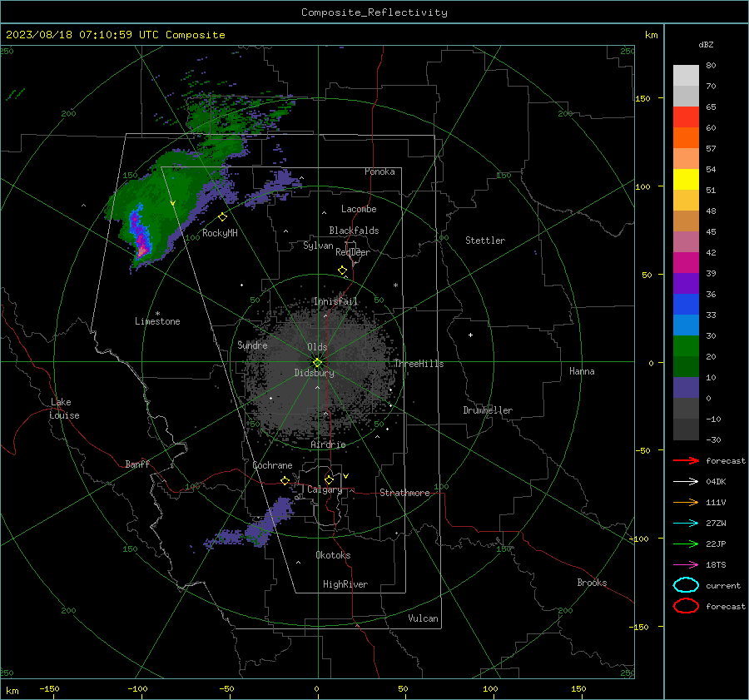Click the Limestone label
This screenshot has width=749, height=700.
click(157, 321)
